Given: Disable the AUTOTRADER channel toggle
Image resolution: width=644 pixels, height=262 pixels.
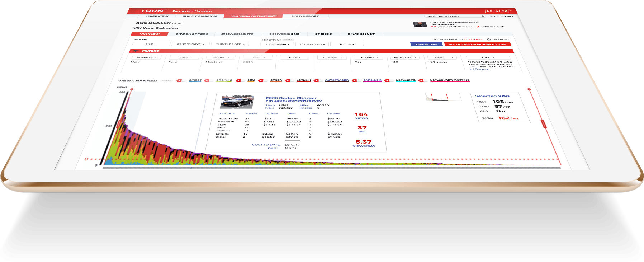Looking at the screenshot, I should pos(316,80).
